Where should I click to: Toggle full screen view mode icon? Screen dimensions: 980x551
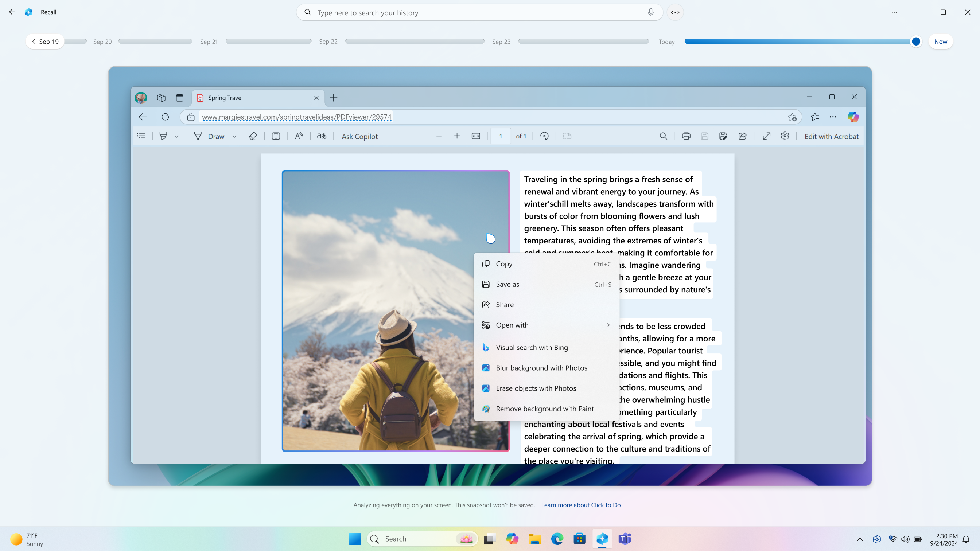pyautogui.click(x=766, y=136)
